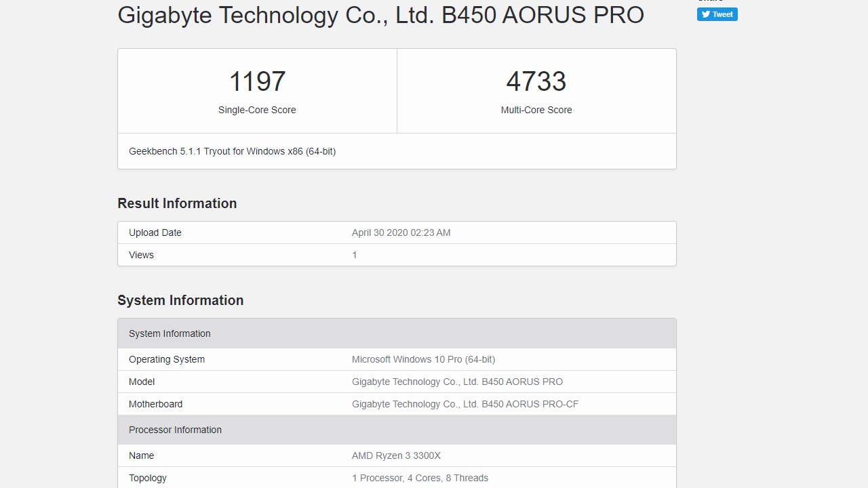Select the Motherboard value B450 AORUS PRO-CF
The height and width of the screenshot is (488, 868).
tap(465, 404)
